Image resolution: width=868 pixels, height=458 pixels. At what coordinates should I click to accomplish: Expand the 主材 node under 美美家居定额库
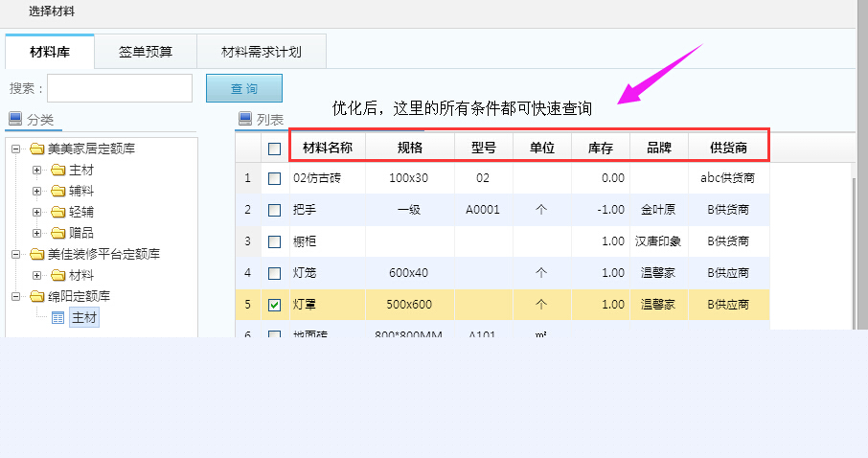pos(37,171)
